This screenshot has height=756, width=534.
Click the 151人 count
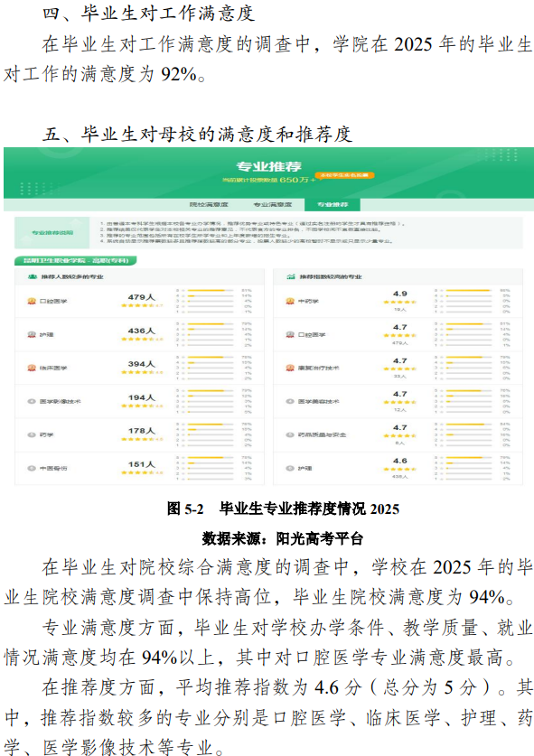141,464
